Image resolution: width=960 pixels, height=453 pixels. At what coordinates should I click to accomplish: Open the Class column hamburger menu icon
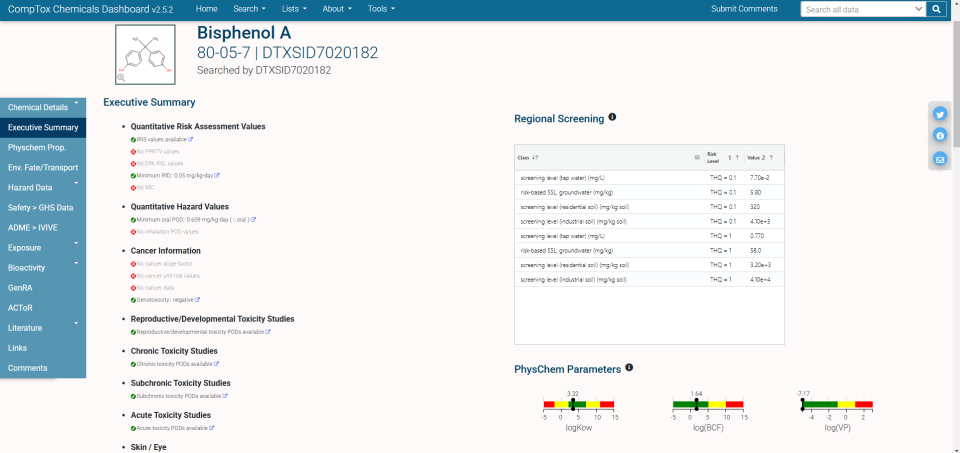point(697,157)
